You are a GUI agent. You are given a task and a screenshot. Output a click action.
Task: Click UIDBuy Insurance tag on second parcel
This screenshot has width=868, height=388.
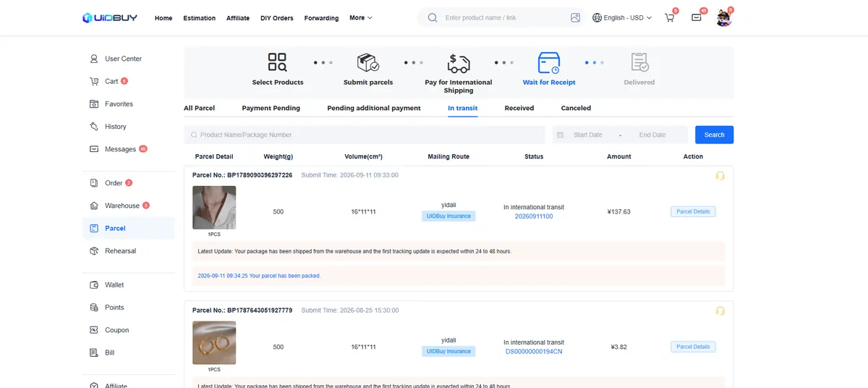click(448, 351)
